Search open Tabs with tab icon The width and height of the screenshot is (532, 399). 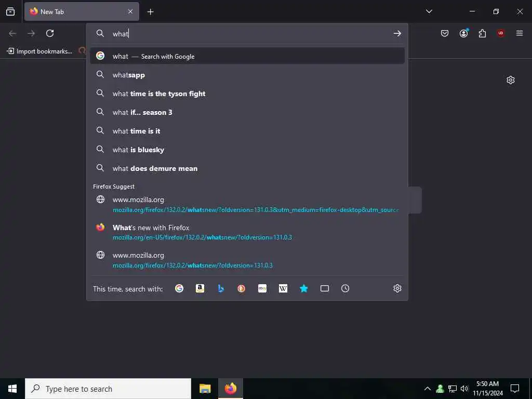325,288
